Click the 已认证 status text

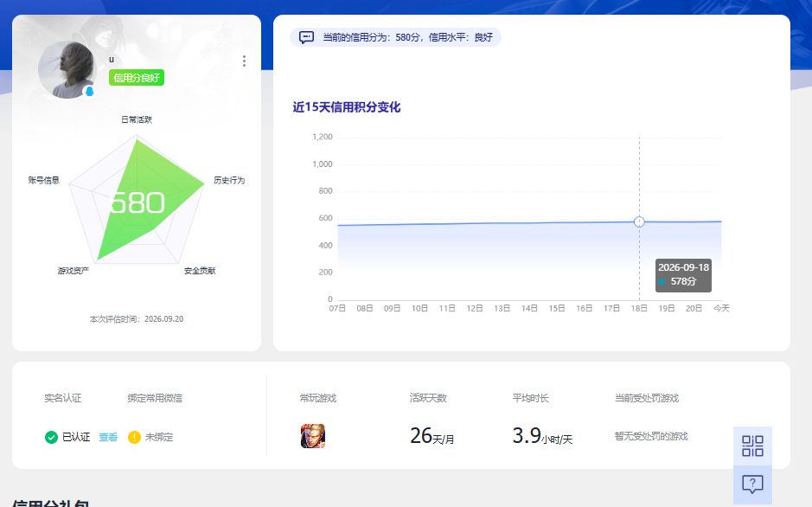click(76, 437)
